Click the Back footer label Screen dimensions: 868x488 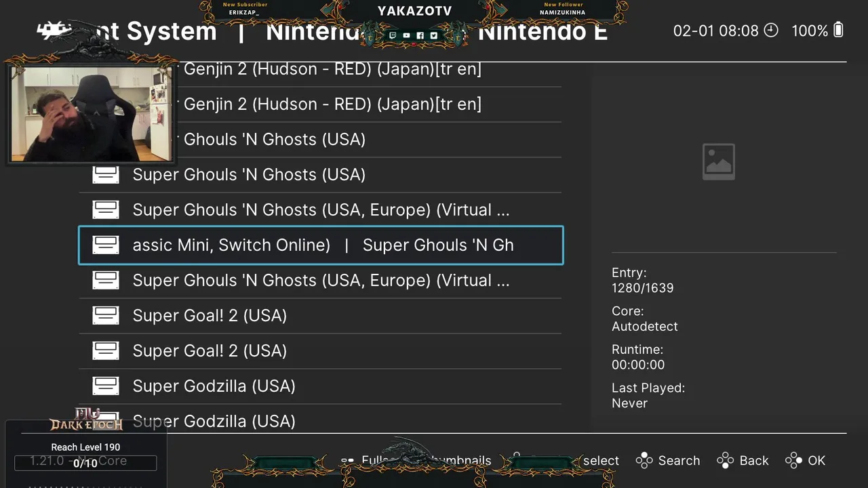click(x=754, y=460)
